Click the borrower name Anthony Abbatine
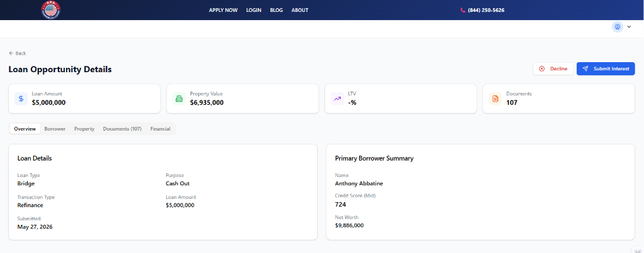 359,183
